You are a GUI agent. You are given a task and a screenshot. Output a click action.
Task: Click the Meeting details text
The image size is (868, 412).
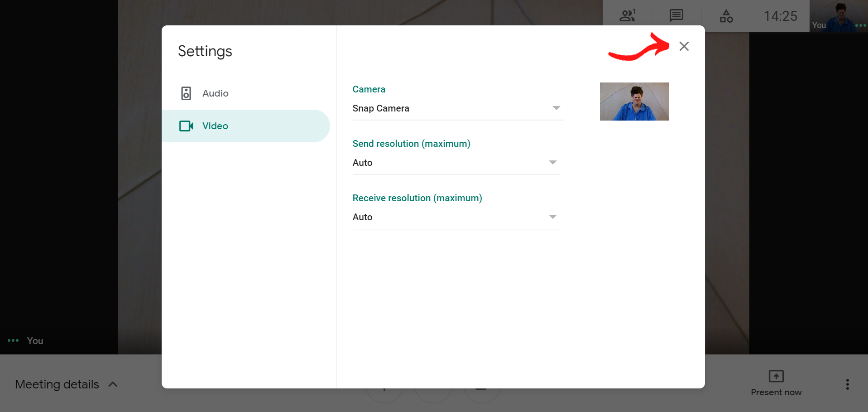57,384
